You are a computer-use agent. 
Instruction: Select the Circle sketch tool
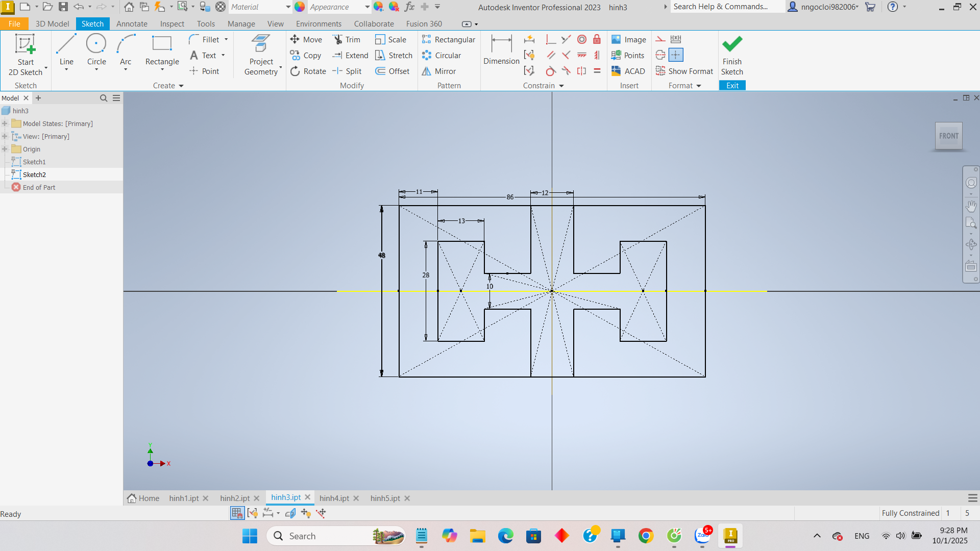pos(96,50)
